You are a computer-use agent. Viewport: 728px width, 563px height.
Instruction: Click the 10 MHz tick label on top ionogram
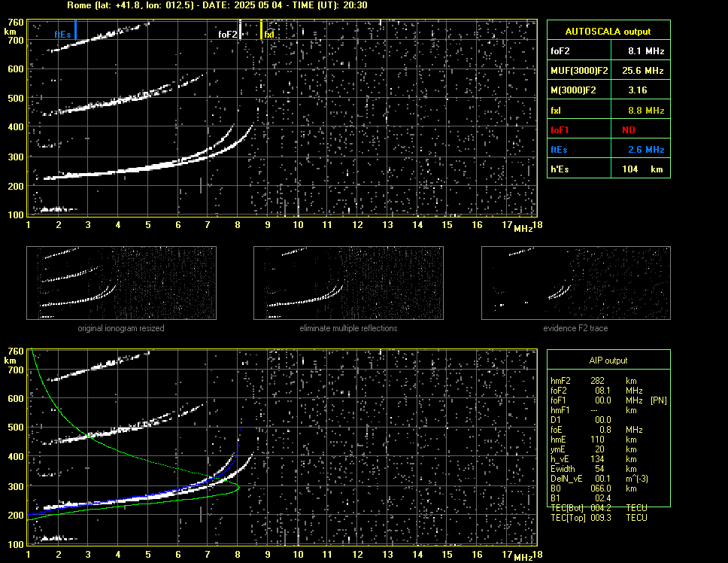[298, 225]
